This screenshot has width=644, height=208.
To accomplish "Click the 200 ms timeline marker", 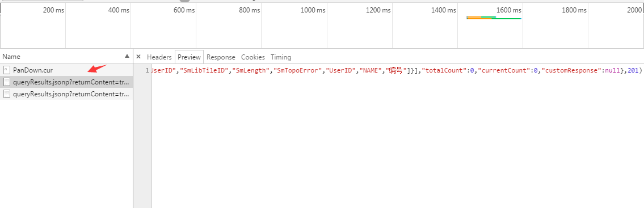I will tap(54, 10).
